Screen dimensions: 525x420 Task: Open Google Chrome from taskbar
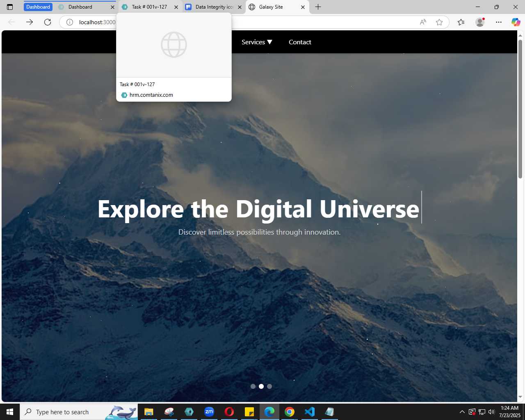click(x=290, y=412)
